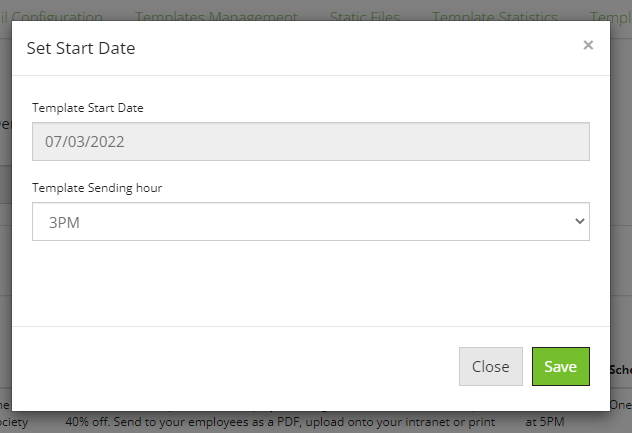
Task: Open the Static Files tab
Action: 365,17
